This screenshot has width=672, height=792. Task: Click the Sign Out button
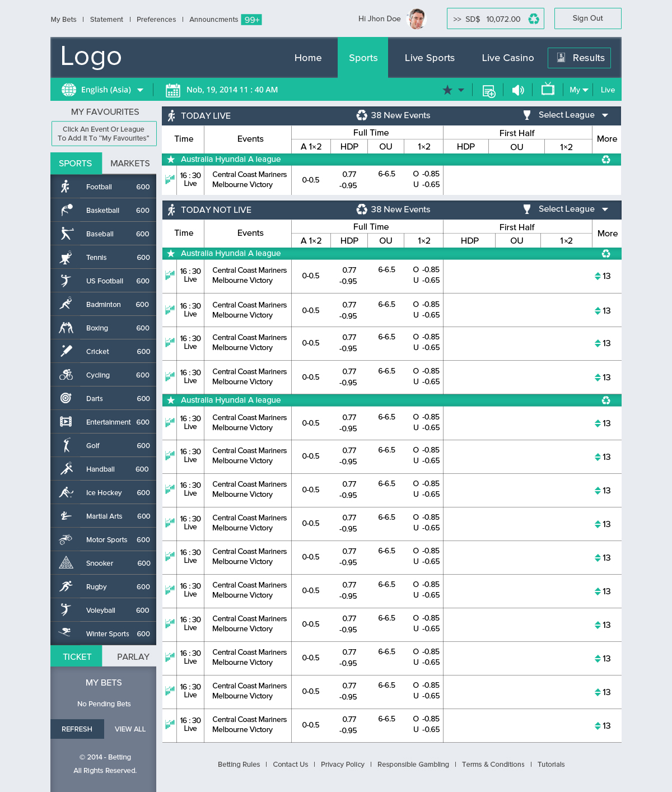[x=588, y=18]
